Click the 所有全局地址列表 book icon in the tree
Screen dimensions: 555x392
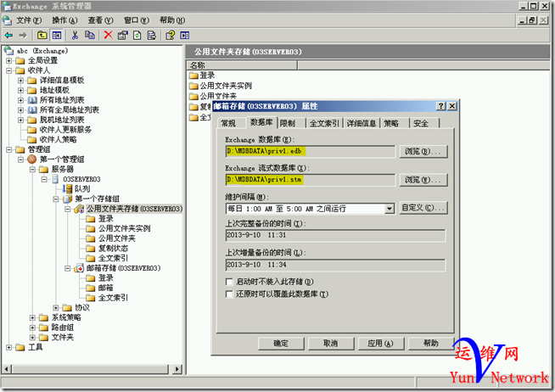32,110
